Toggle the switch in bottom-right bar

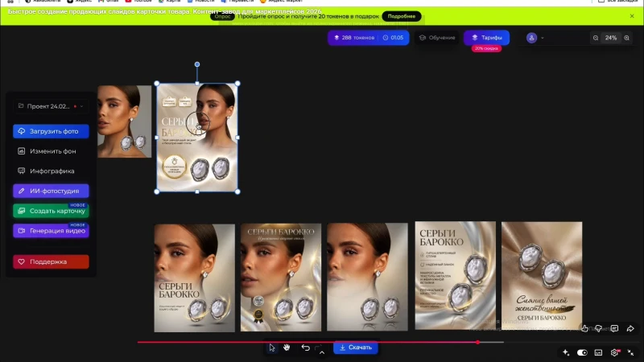click(x=582, y=352)
